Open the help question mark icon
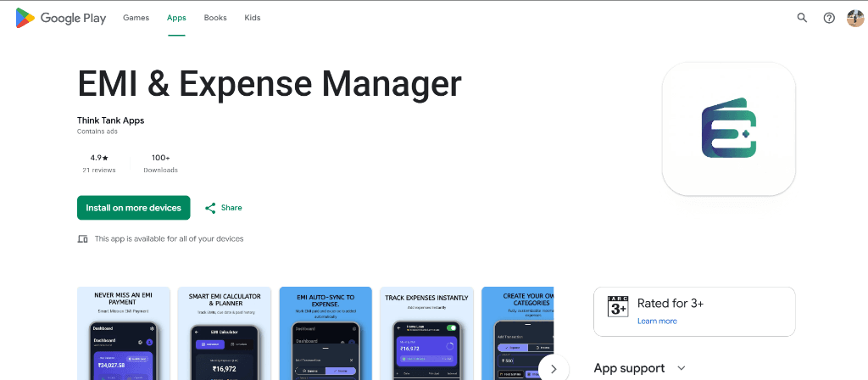868x380 pixels. pyautogui.click(x=829, y=18)
